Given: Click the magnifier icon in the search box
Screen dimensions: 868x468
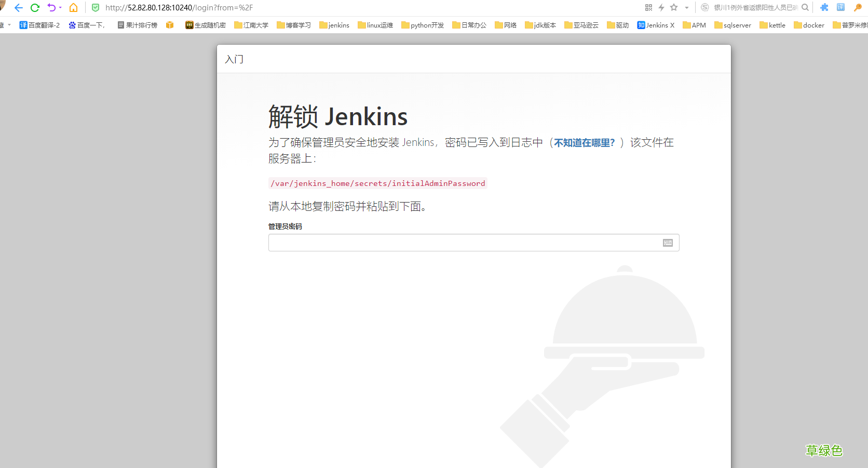Looking at the screenshot, I should pos(805,8).
